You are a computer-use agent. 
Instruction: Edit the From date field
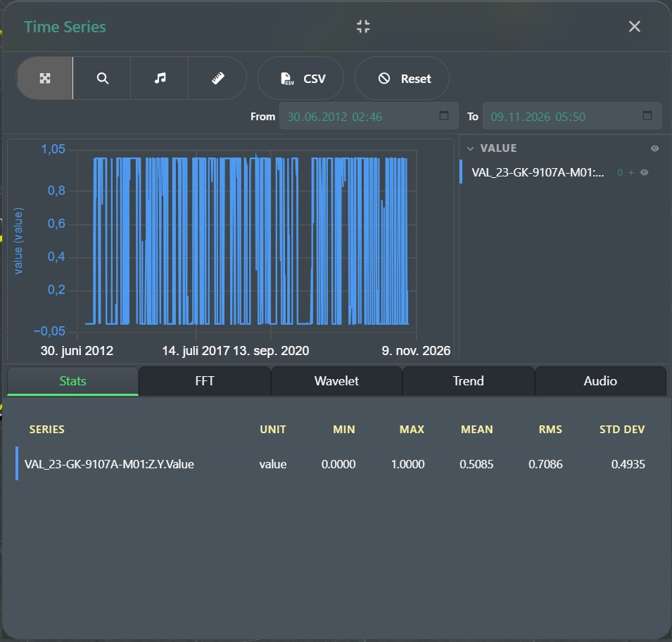coord(369,116)
